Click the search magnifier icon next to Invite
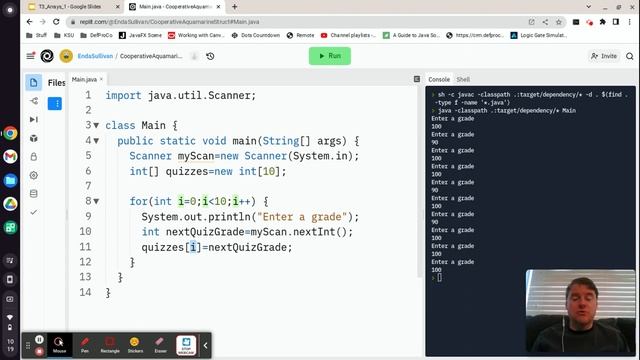This screenshot has height=360, width=640. (630, 56)
